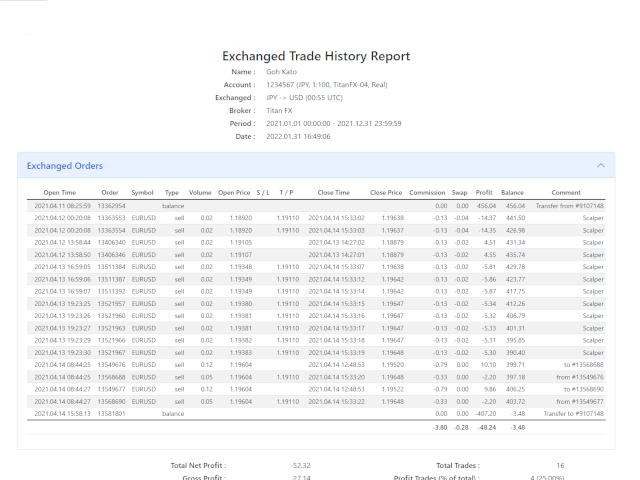Select order number 13521960

point(111,316)
